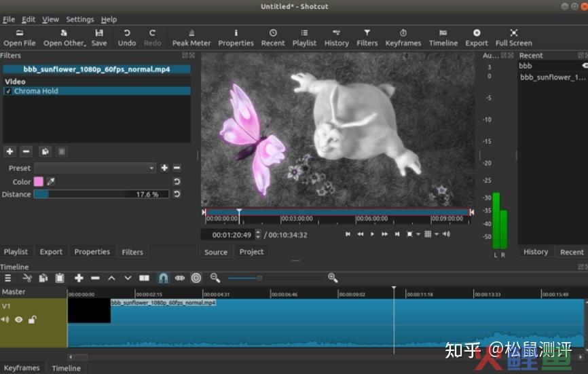The height and width of the screenshot is (374, 588).
Task: Hide the V1 track with eye icon
Action: pos(19,320)
